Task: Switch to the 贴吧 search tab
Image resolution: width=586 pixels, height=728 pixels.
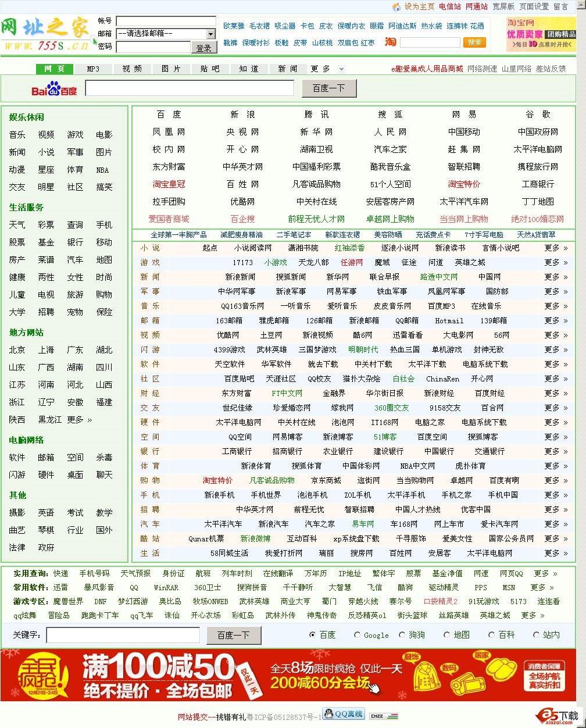Action: click(x=210, y=69)
